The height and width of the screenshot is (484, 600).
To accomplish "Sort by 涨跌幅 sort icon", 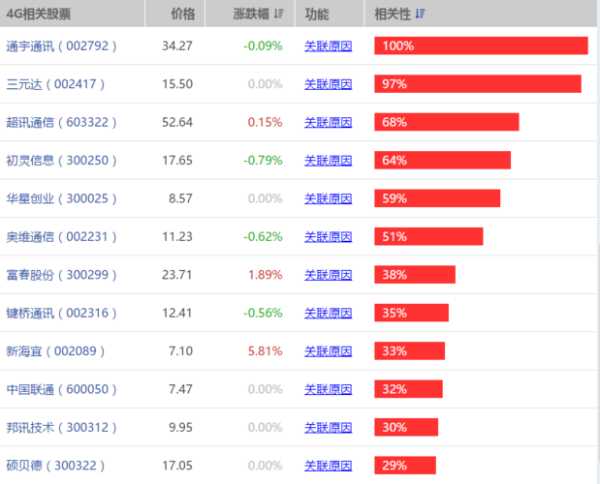I will (x=278, y=14).
